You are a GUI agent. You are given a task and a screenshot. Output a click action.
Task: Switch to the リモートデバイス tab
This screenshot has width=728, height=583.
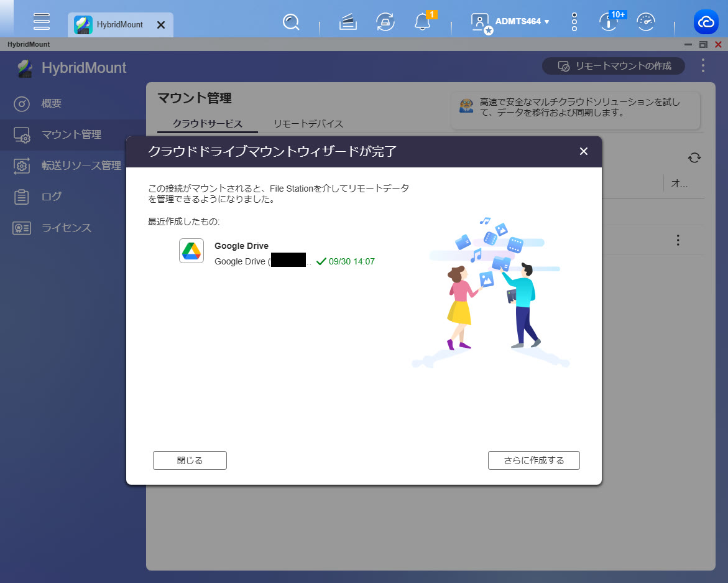pos(308,124)
